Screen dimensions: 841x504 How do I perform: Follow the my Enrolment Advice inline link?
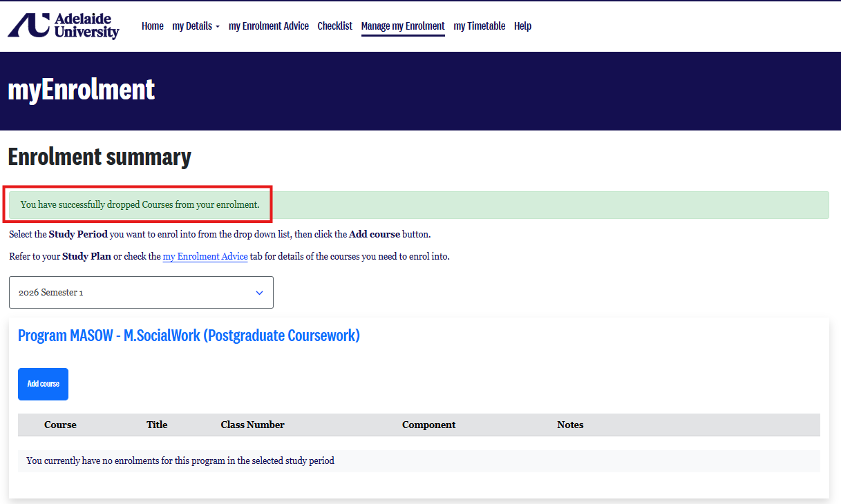point(205,256)
